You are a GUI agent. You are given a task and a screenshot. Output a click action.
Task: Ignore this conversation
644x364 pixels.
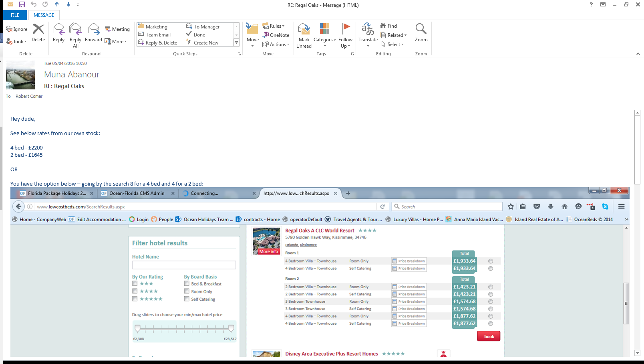[17, 29]
